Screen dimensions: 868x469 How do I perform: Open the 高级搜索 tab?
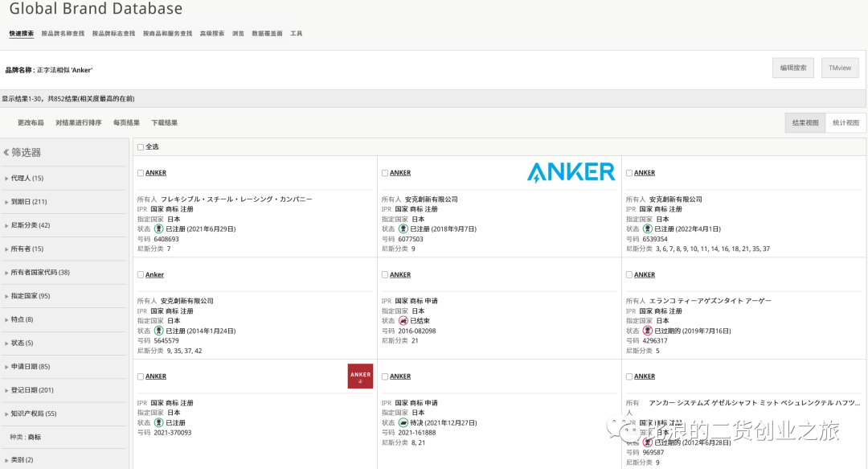212,33
